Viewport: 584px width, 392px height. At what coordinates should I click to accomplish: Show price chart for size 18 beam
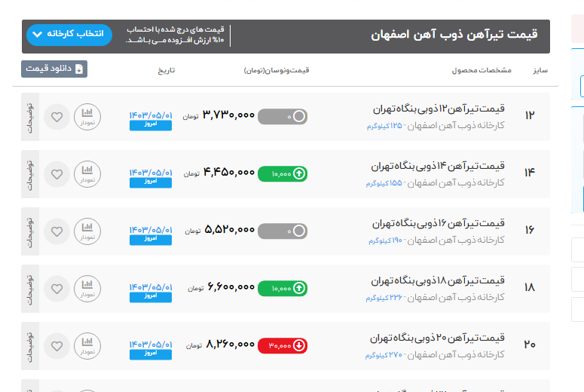point(87,288)
